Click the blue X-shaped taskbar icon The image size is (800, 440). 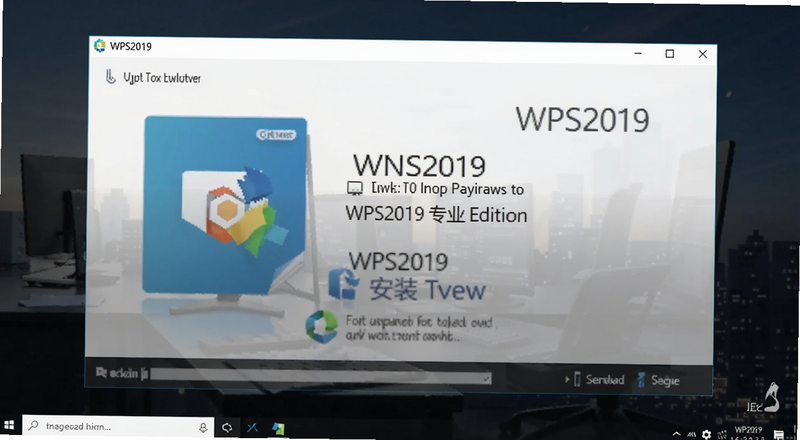(x=252, y=428)
